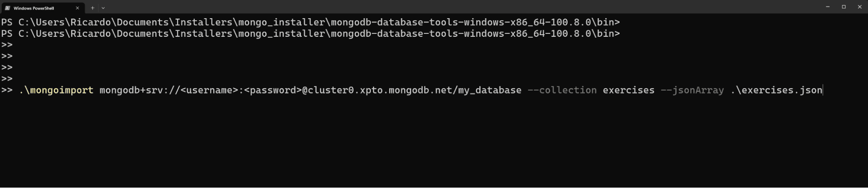Select the Windows PowerShell tab
Screen dimensions: 868x188
34,8
